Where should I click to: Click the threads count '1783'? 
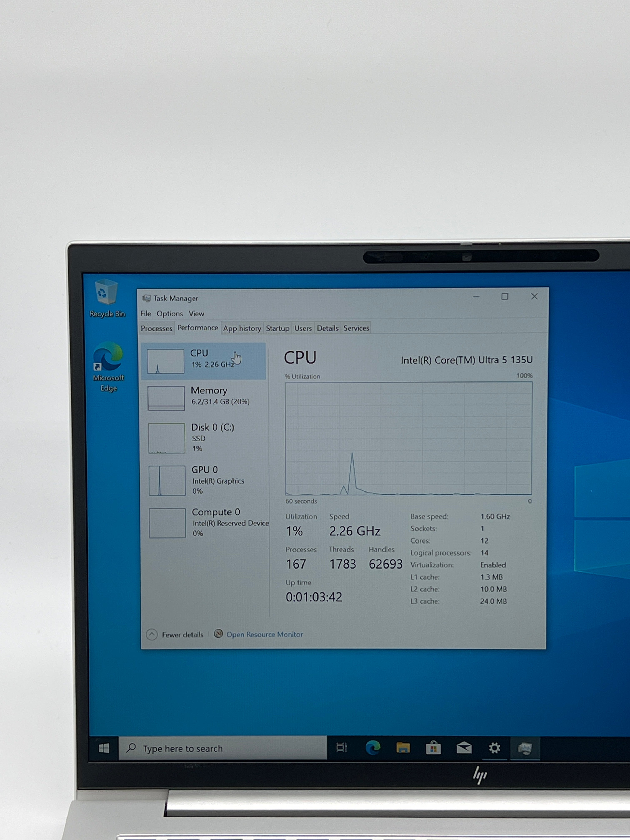point(342,564)
